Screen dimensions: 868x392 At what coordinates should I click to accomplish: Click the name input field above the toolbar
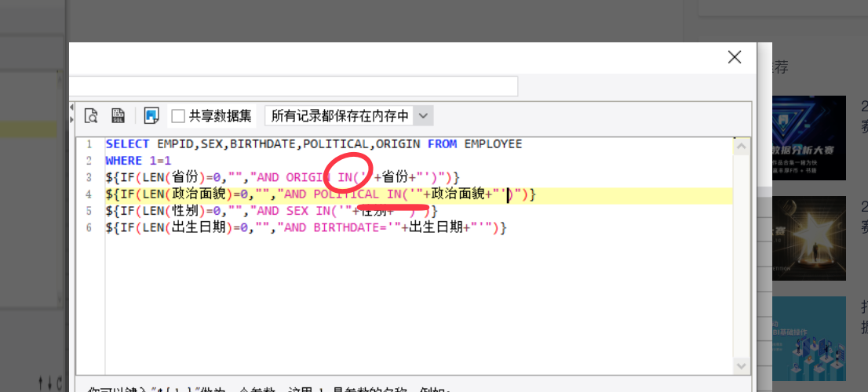click(294, 86)
